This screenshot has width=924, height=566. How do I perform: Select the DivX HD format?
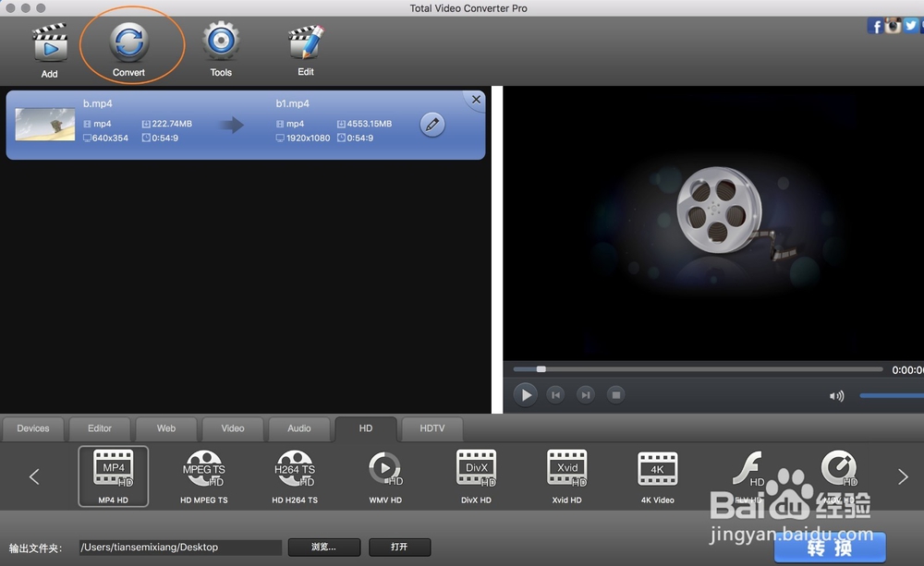476,476
